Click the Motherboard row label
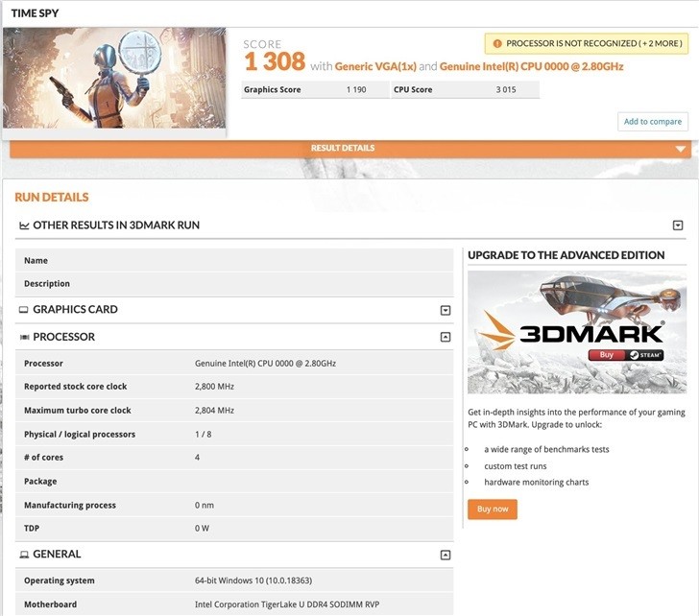Viewport: 699px width, 616px height. [x=50, y=604]
